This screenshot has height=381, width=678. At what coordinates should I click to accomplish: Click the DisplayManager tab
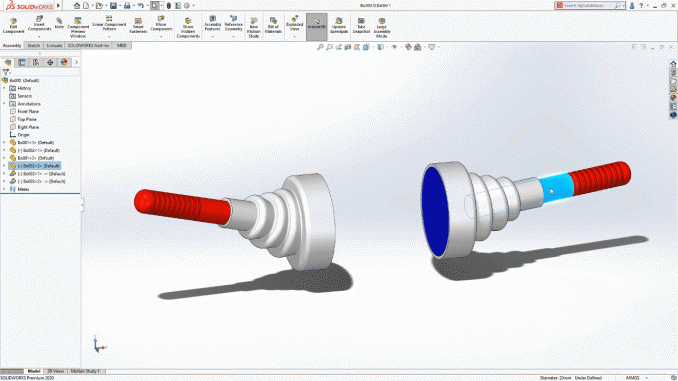(x=64, y=63)
